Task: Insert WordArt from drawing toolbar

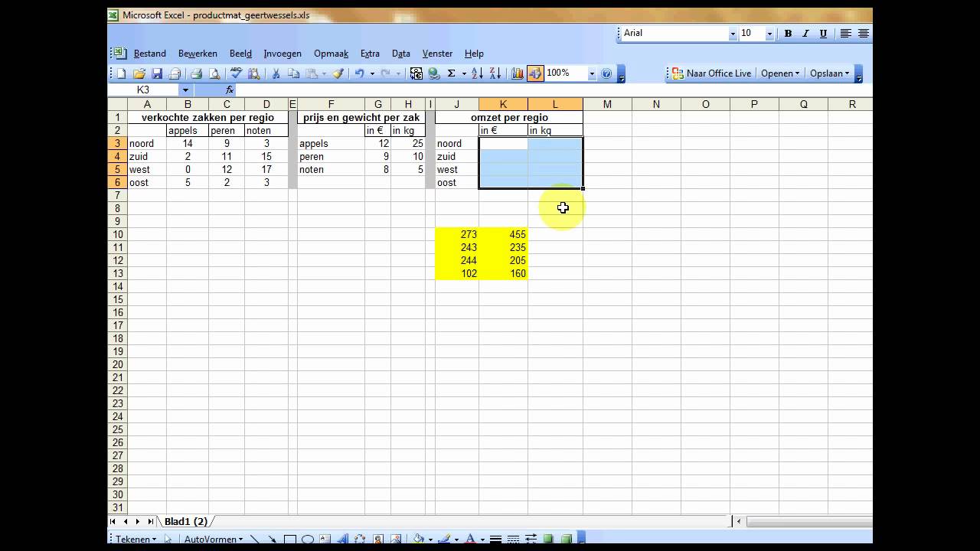Action: pyautogui.click(x=342, y=540)
